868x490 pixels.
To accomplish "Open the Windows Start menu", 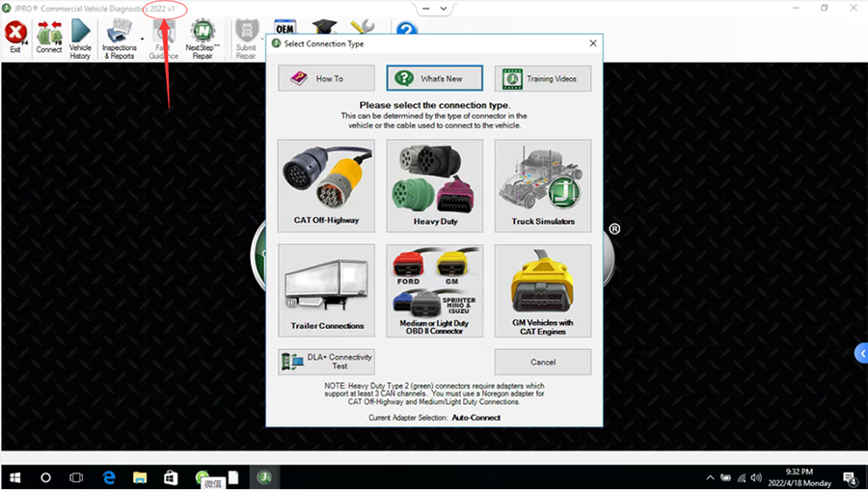I will (x=14, y=477).
